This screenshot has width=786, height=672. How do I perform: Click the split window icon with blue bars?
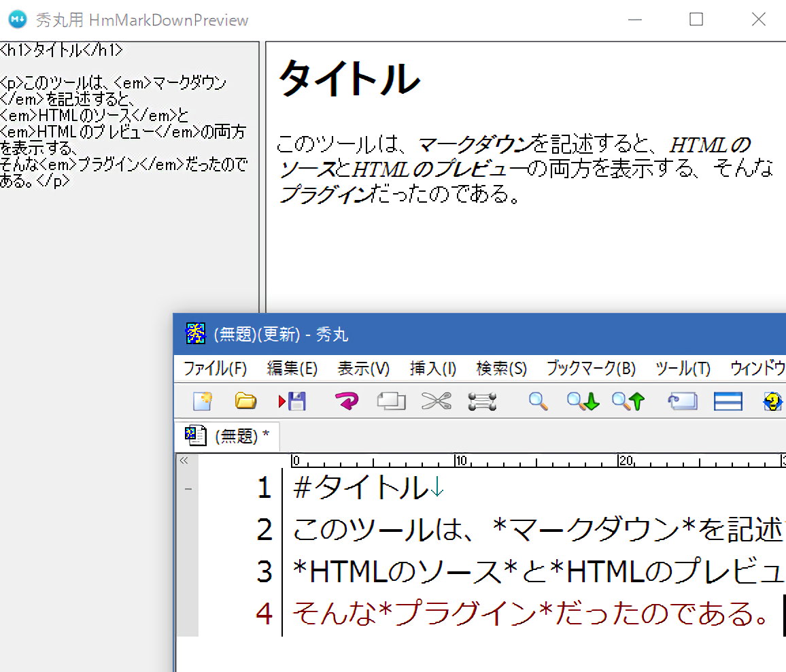click(x=728, y=401)
